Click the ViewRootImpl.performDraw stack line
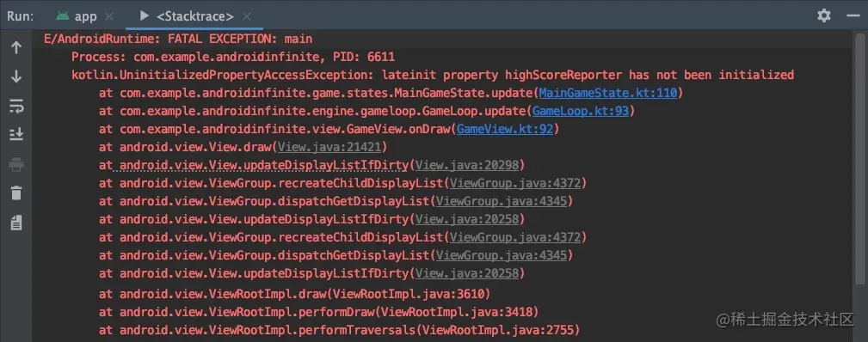 (x=319, y=312)
